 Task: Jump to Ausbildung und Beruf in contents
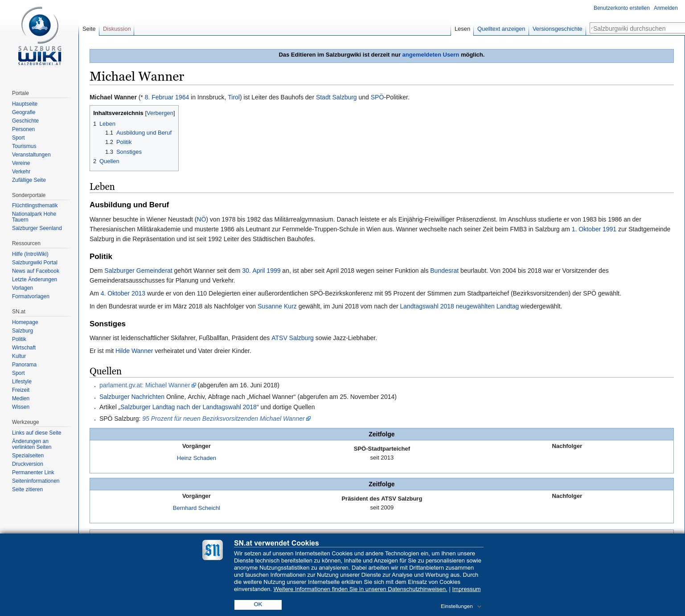tap(144, 133)
